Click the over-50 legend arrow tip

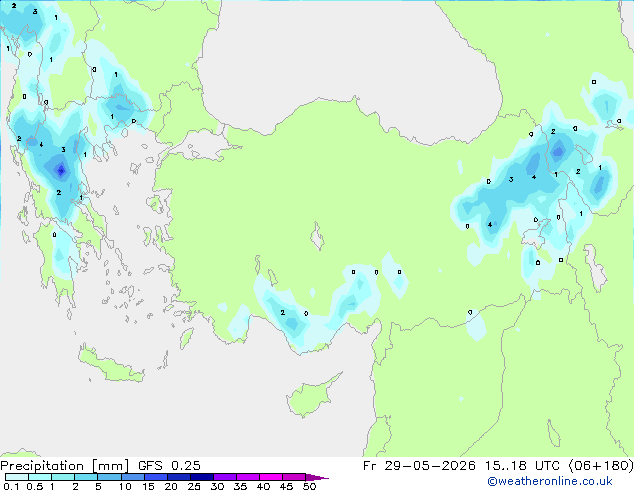click(x=317, y=477)
